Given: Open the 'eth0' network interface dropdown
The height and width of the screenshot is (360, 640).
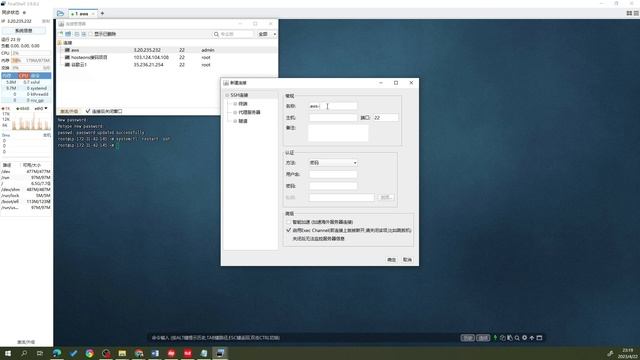Looking at the screenshot, I should pos(41,109).
